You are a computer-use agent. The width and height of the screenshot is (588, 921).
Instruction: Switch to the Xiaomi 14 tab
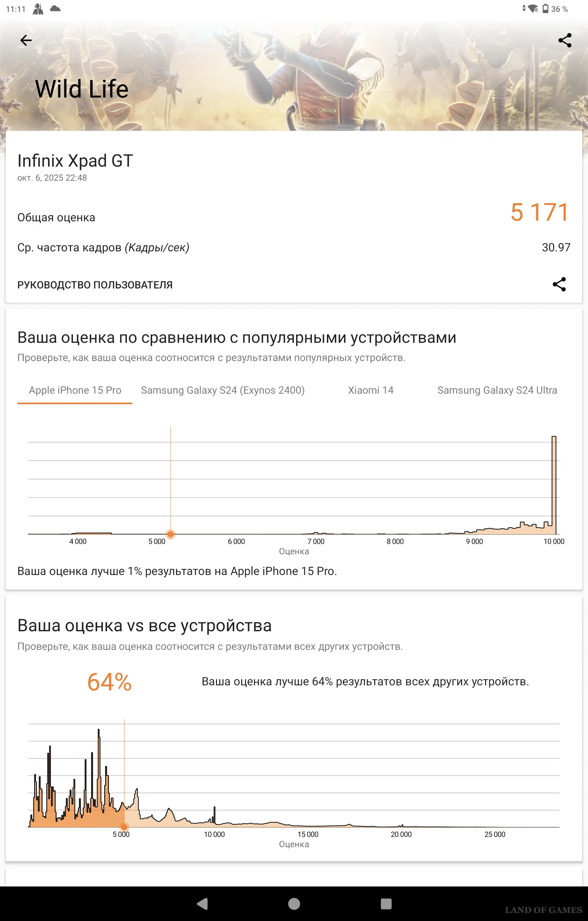(x=370, y=390)
